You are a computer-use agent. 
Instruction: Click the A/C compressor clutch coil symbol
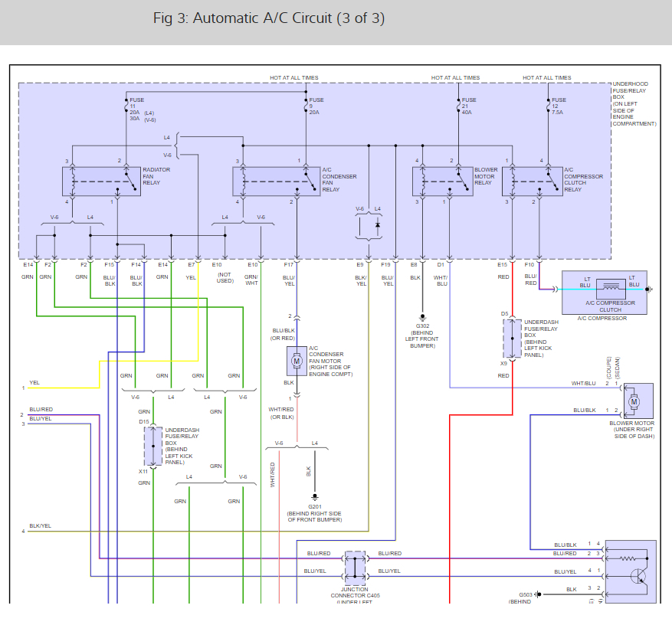(611, 290)
